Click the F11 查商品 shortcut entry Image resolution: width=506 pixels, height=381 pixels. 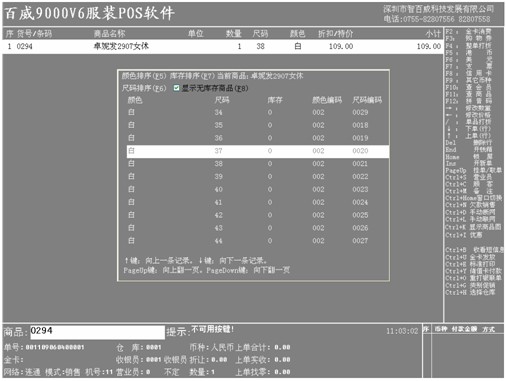(469, 94)
